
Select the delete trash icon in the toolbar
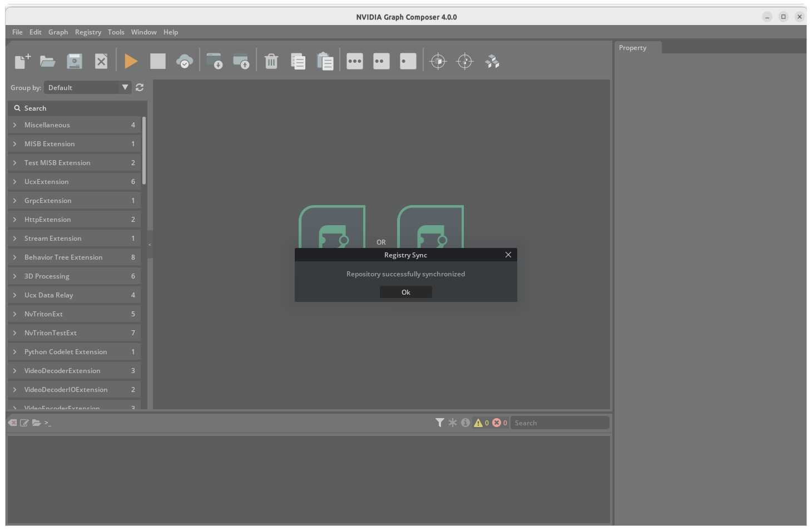point(271,61)
